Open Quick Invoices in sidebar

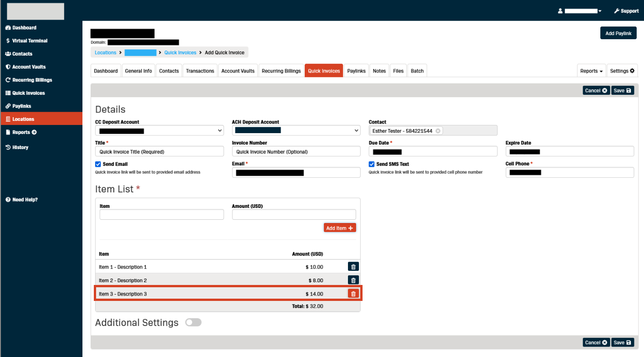[x=25, y=93]
